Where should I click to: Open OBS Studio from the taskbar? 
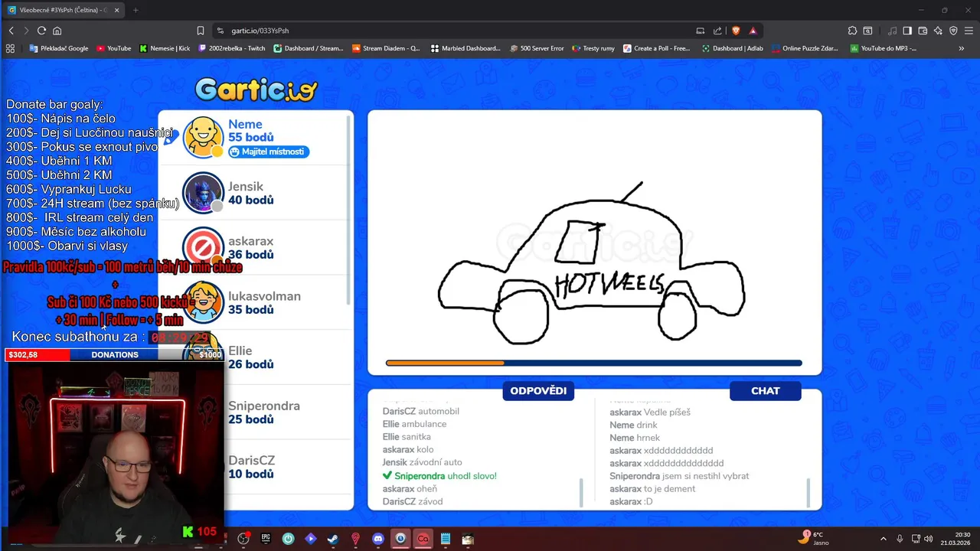[243, 539]
